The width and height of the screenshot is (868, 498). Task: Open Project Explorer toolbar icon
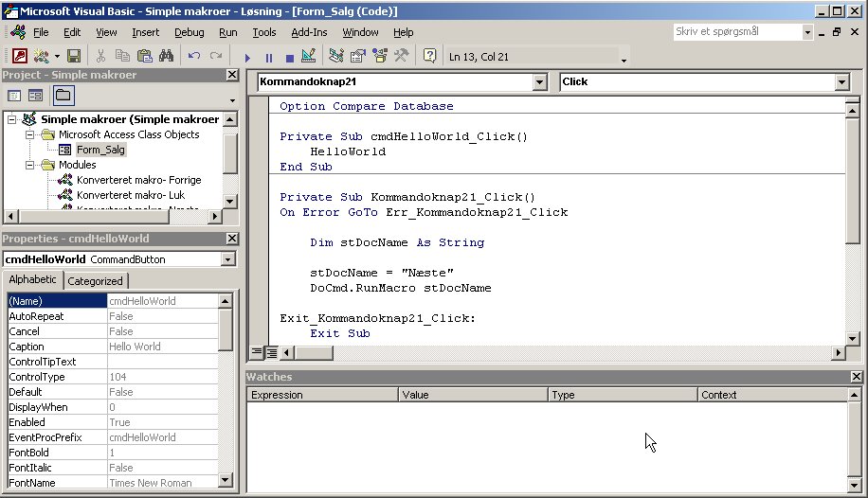(336, 56)
